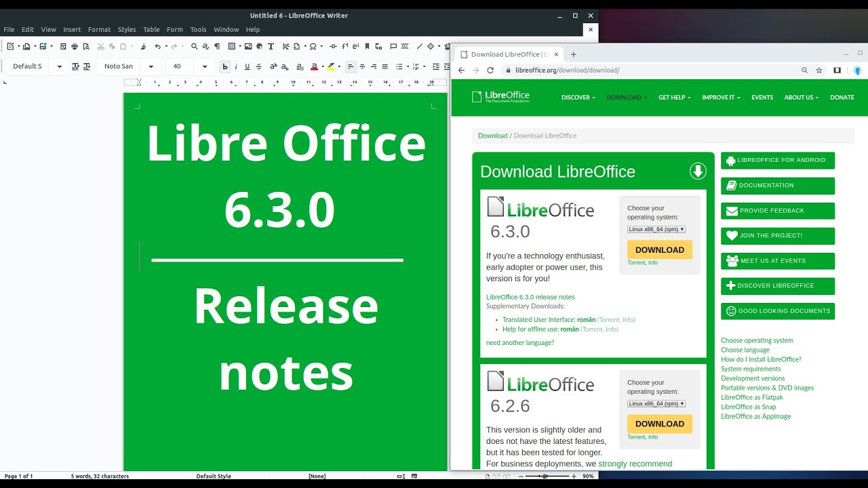
Task: Expand the Undo history dropdown arrow
Action: coord(166,47)
